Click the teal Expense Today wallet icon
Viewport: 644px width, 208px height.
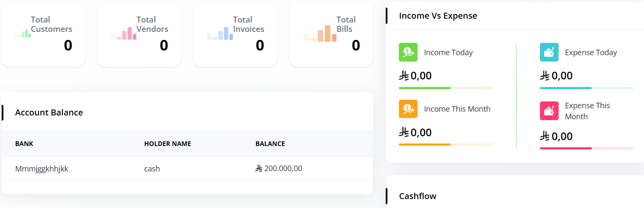(x=549, y=52)
